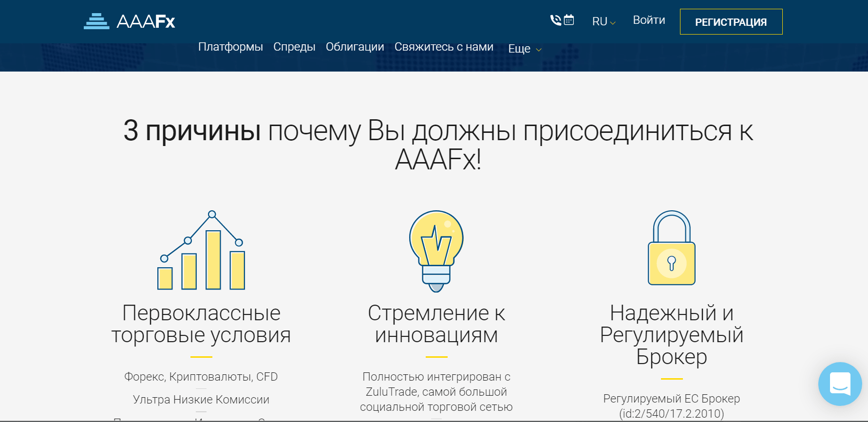
Task: Click the Надежный и Регулируемый Брокер heading
Action: pyautogui.click(x=671, y=334)
